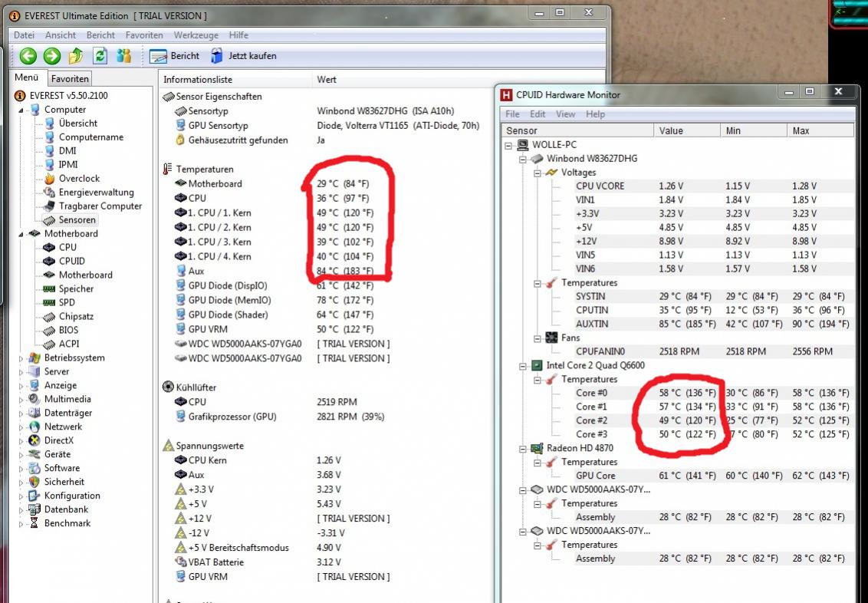Screen dimensions: 868x603
Task: Open the Werkzeuge menu
Action: pyautogui.click(x=196, y=35)
